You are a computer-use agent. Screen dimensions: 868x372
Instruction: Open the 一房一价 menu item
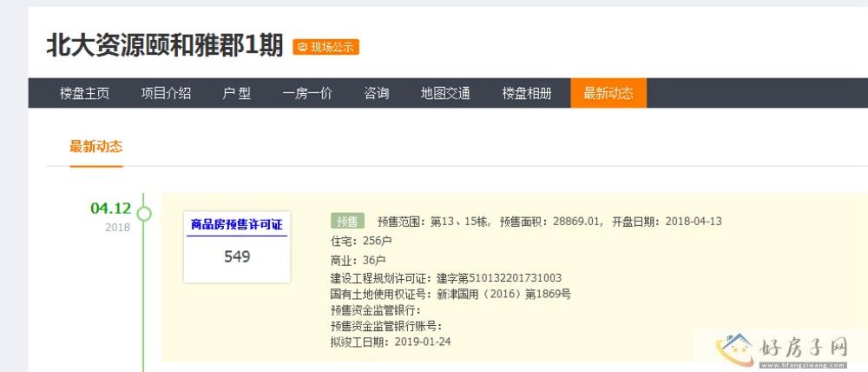(x=307, y=94)
